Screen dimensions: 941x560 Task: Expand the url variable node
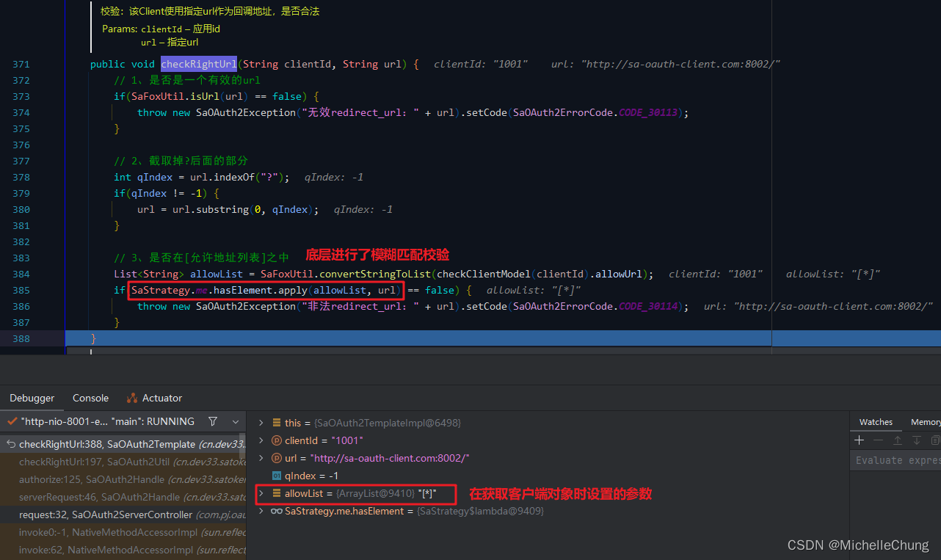click(x=261, y=458)
